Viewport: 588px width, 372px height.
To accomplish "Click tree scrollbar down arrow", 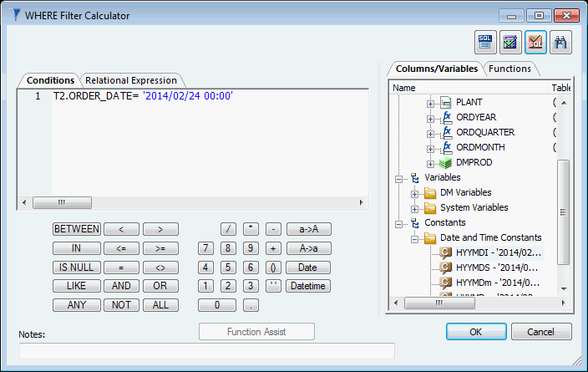I will pos(563,288).
